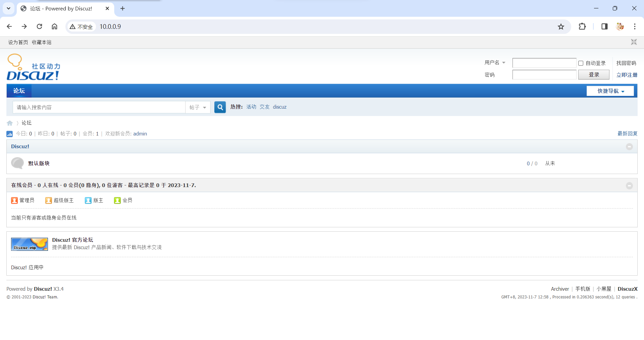644x340 pixels.
Task: Click the 登录 login button
Action: [594, 75]
